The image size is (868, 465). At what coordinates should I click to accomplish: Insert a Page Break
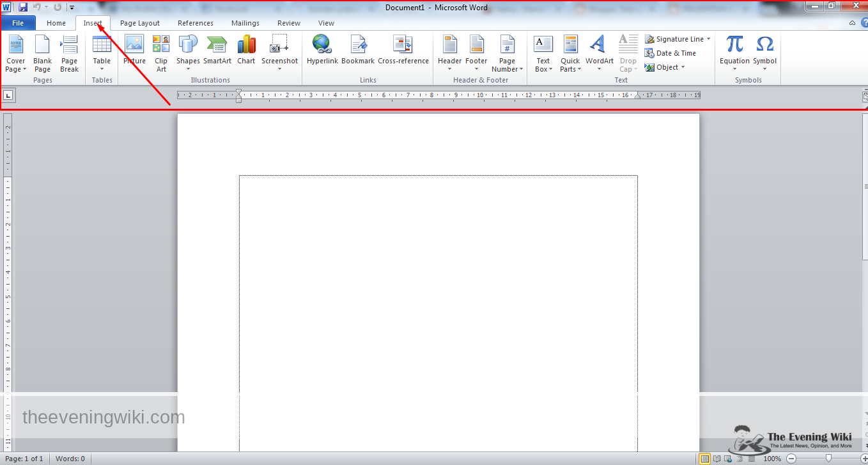(x=69, y=54)
